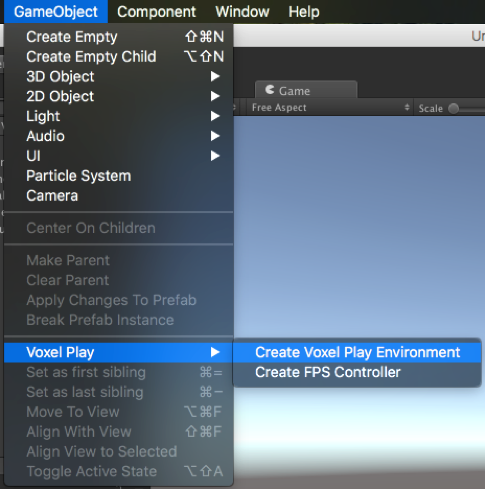Open the GameObject menu

[x=56, y=12]
